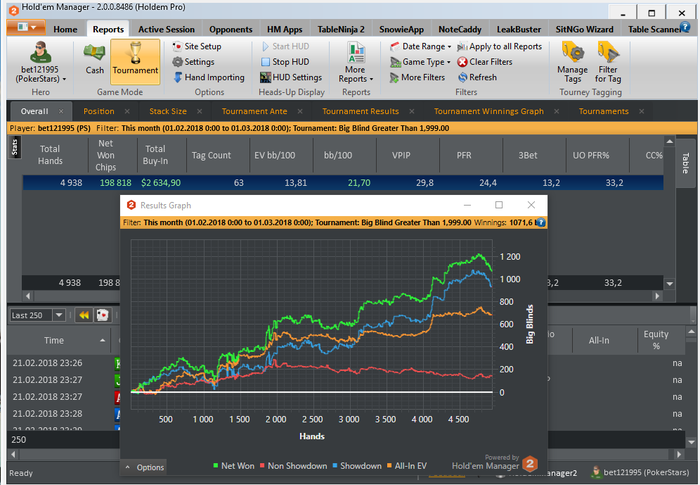Open the Tournament Results report tab
The width and height of the screenshot is (700, 485).
click(x=360, y=111)
